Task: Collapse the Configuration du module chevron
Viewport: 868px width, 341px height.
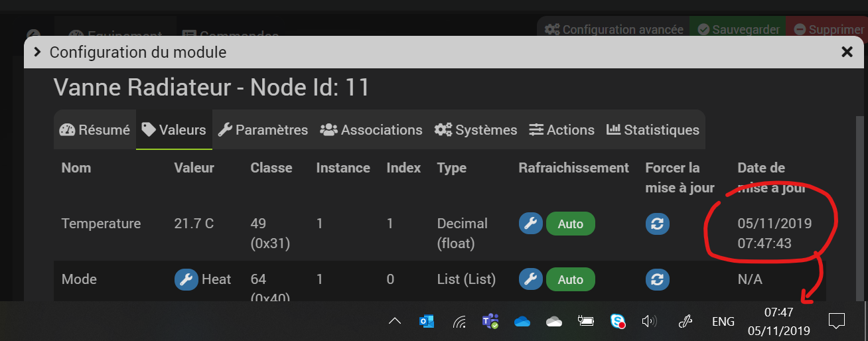Action: tap(36, 52)
